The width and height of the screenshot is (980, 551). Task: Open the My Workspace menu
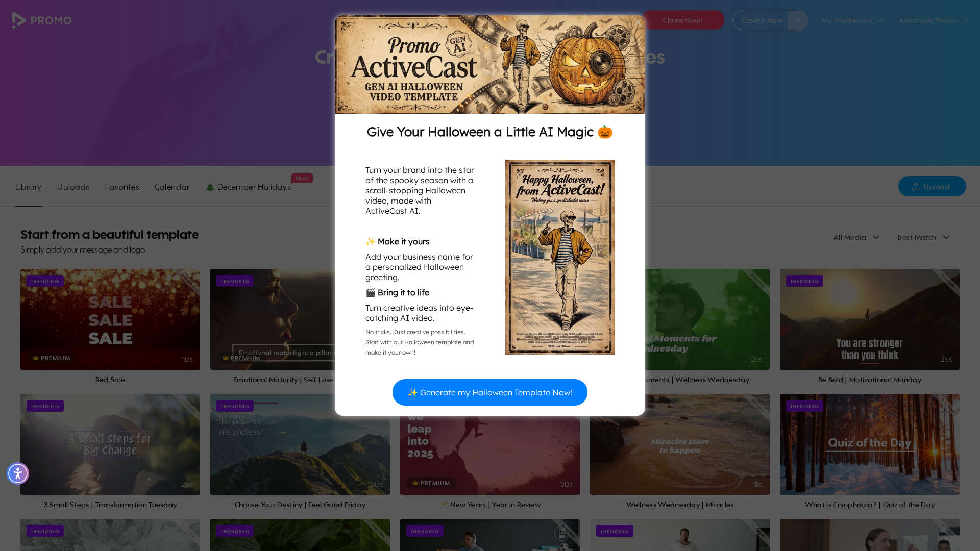coord(852,20)
